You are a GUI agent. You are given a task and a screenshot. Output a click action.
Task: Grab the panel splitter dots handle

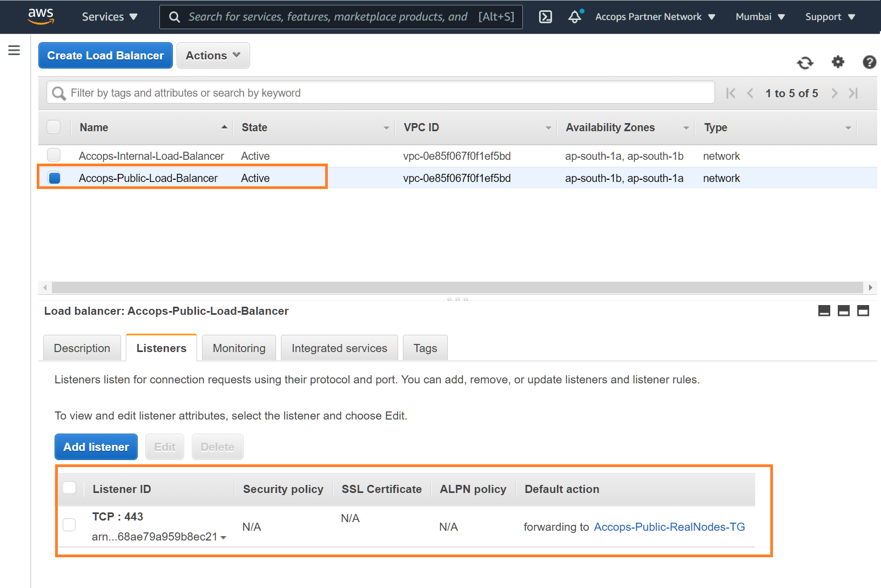tap(458, 299)
